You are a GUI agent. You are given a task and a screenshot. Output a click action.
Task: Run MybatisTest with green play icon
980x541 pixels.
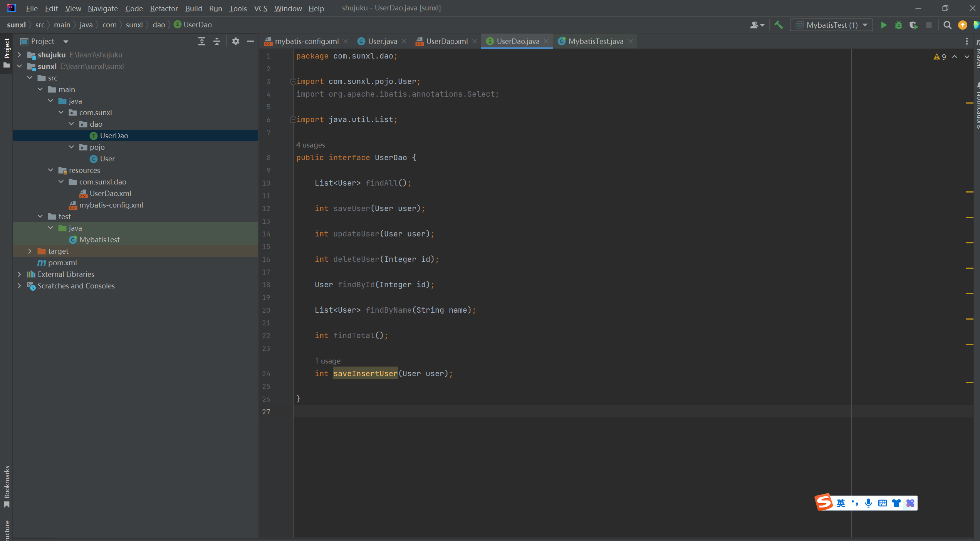click(x=884, y=25)
